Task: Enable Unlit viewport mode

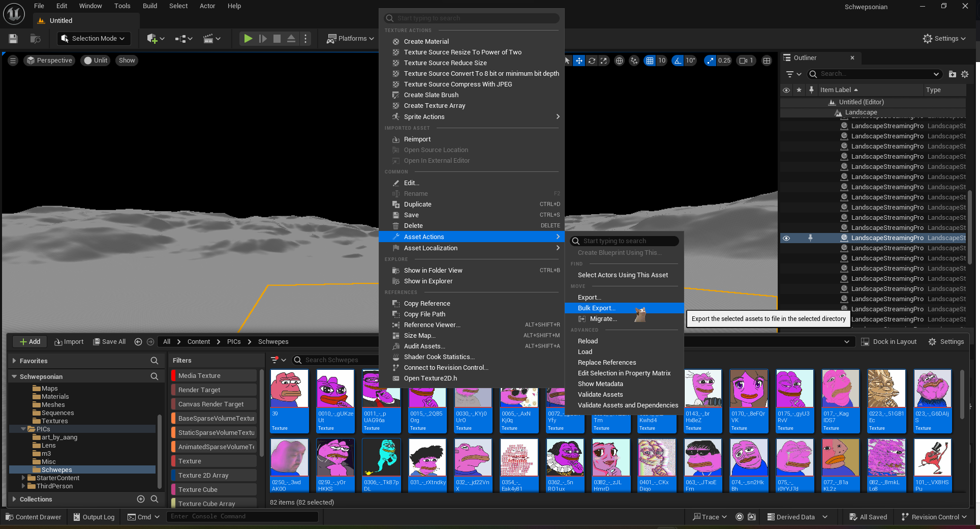Action: (95, 60)
